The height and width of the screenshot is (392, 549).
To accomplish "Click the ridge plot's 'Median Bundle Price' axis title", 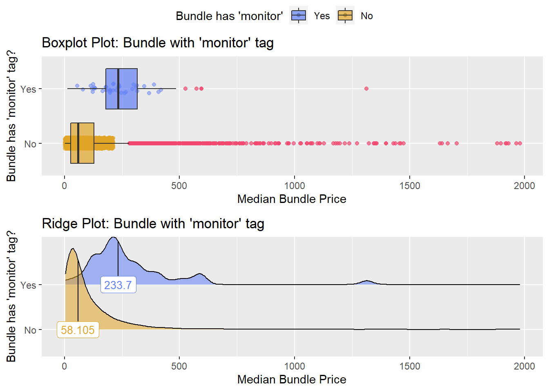I will (x=292, y=379).
